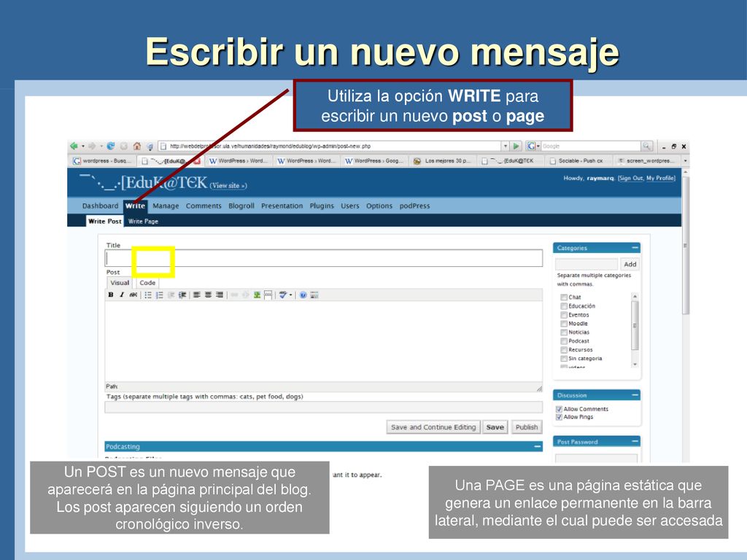Image resolution: width=747 pixels, height=560 pixels.
Task: Check the Podcast category
Action: click(x=564, y=341)
